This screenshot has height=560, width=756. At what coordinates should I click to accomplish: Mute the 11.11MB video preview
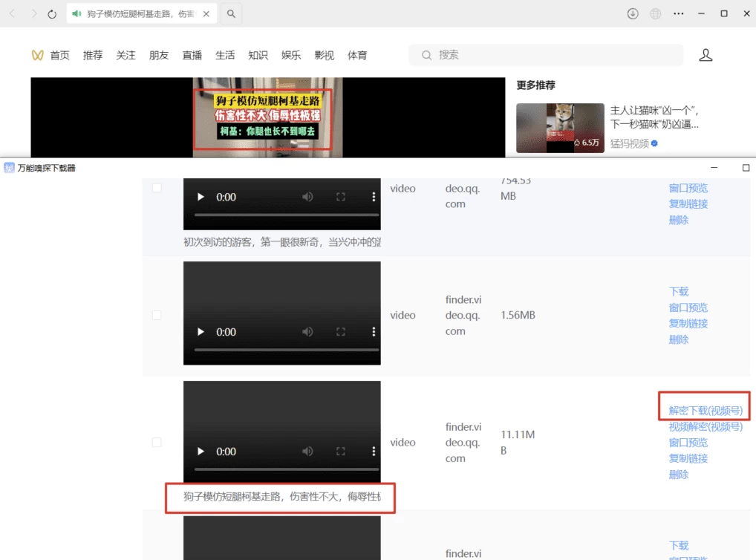pyautogui.click(x=307, y=452)
